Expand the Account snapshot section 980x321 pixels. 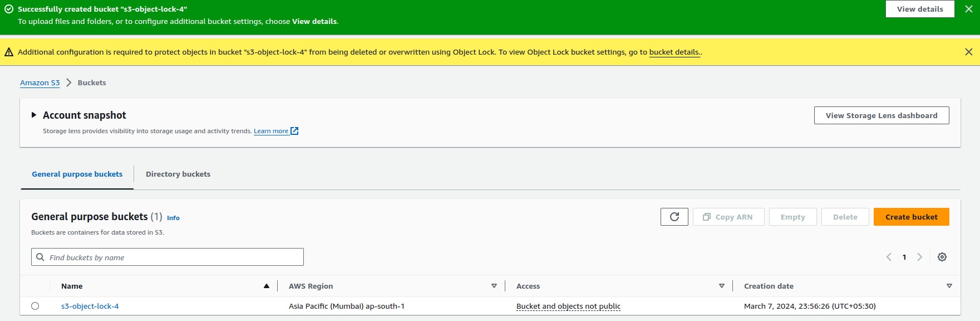click(34, 115)
